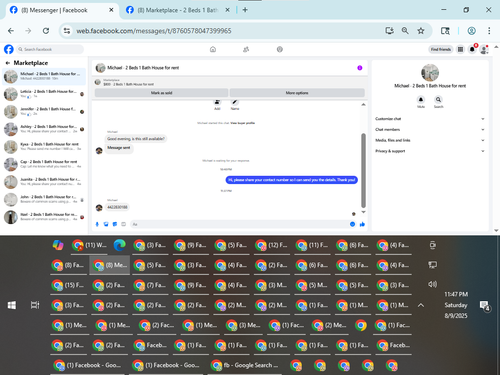The image size is (500, 375).
Task: Open the Friends icon in top navigation
Action: pyautogui.click(x=246, y=49)
